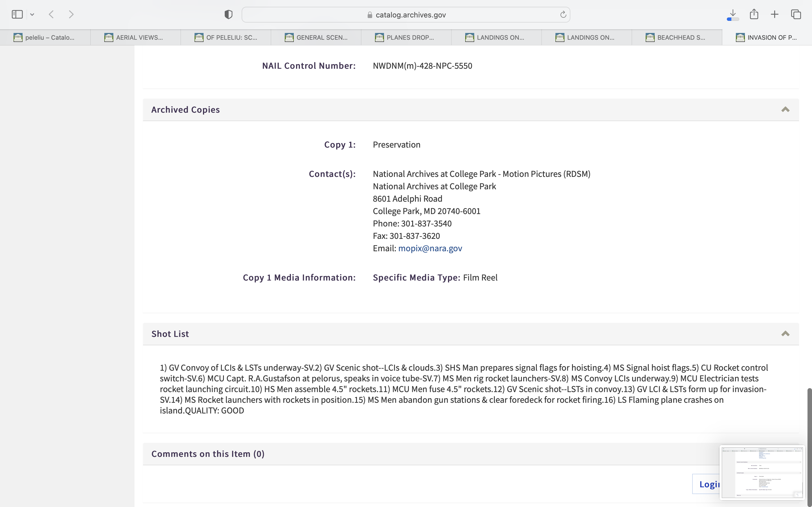Screen dimensions: 812x507
Task: Collapse the Archived Copies section
Action: (785, 110)
